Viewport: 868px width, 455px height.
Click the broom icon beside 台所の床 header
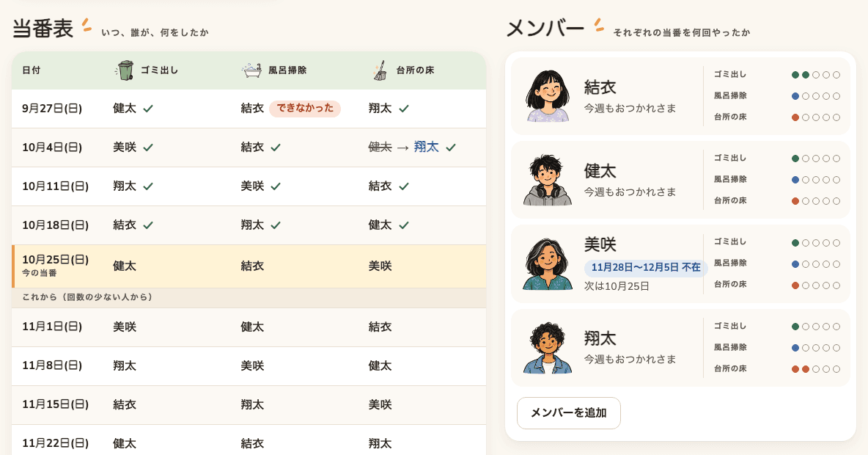[380, 70]
